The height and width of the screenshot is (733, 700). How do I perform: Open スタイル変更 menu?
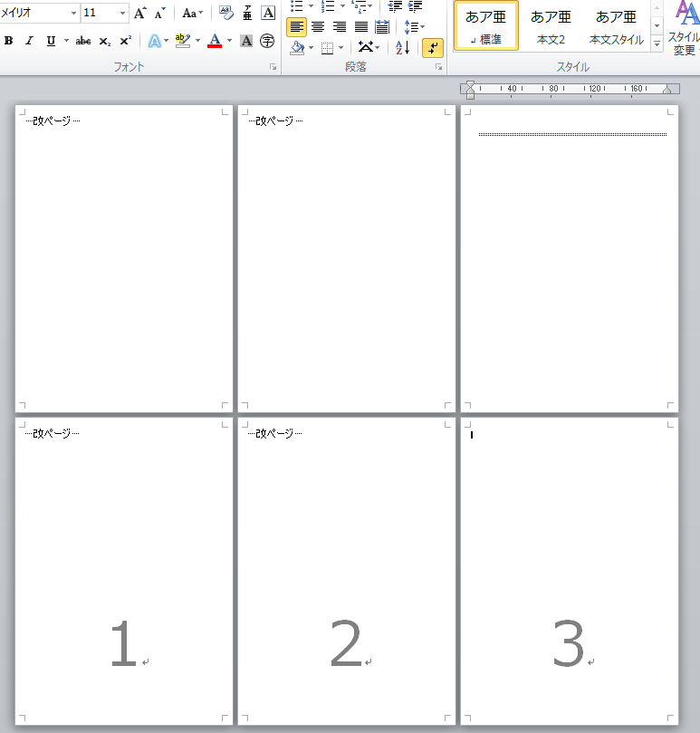click(x=685, y=28)
